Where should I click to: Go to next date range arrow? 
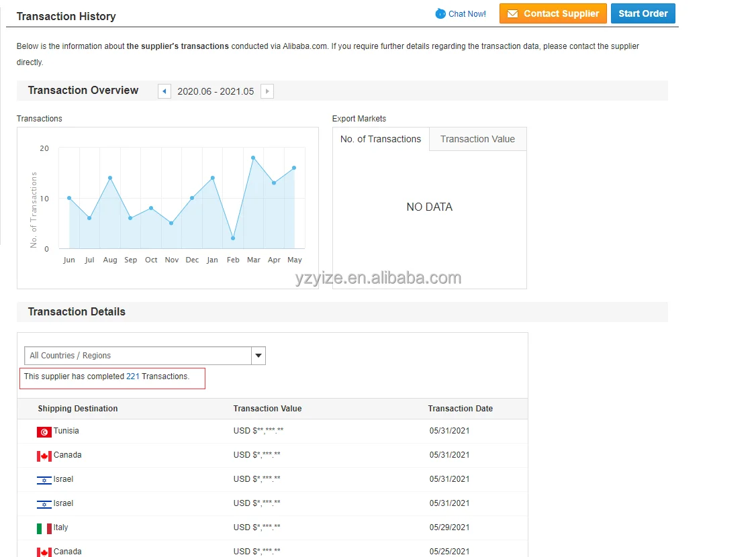267,91
